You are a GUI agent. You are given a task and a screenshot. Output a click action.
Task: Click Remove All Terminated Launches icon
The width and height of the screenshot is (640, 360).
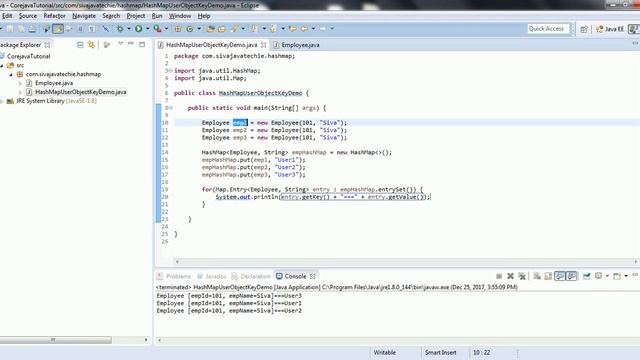tap(522, 276)
